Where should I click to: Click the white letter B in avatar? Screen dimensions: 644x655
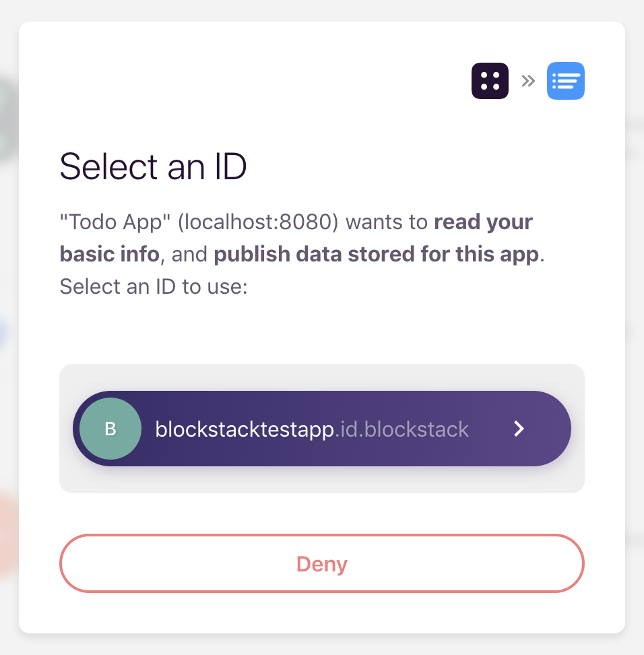pos(110,429)
